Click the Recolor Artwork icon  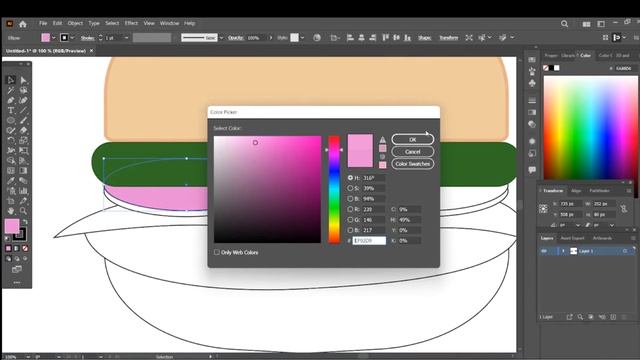tap(317, 38)
